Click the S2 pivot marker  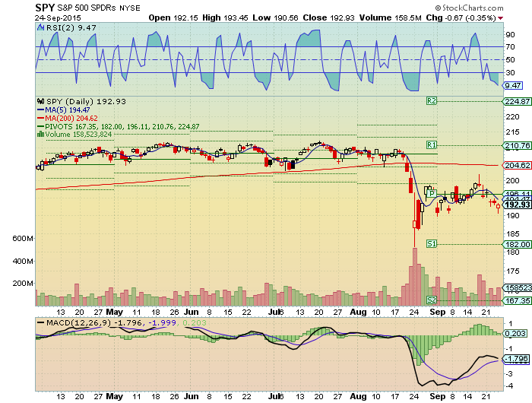coord(432,300)
